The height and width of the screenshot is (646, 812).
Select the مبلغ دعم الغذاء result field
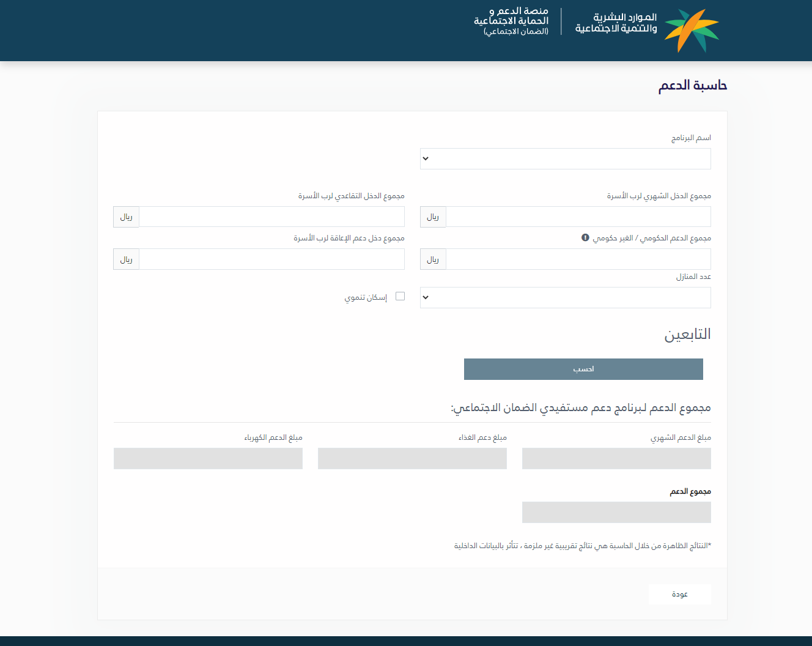tap(412, 458)
